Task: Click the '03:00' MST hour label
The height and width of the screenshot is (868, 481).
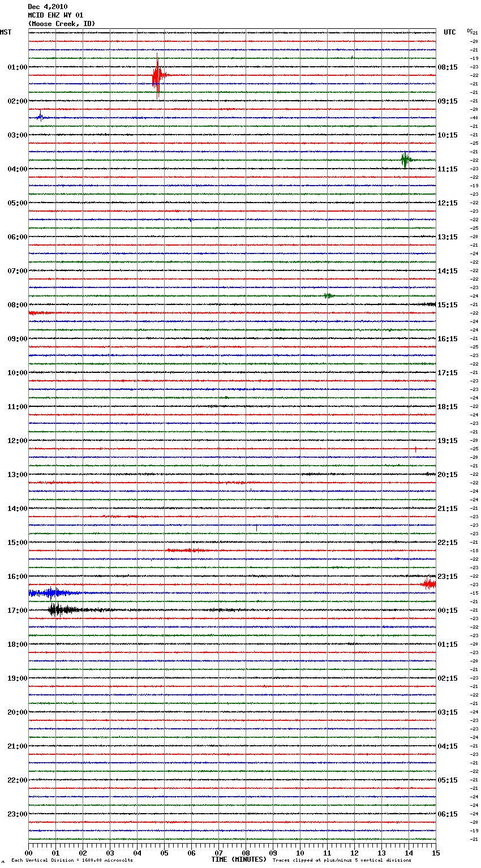Action: 17,135
